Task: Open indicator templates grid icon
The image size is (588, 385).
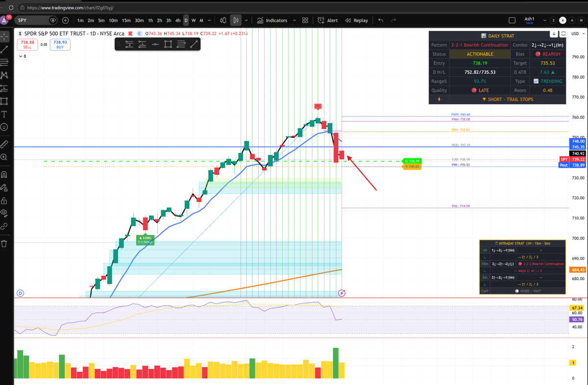Action: [305, 21]
